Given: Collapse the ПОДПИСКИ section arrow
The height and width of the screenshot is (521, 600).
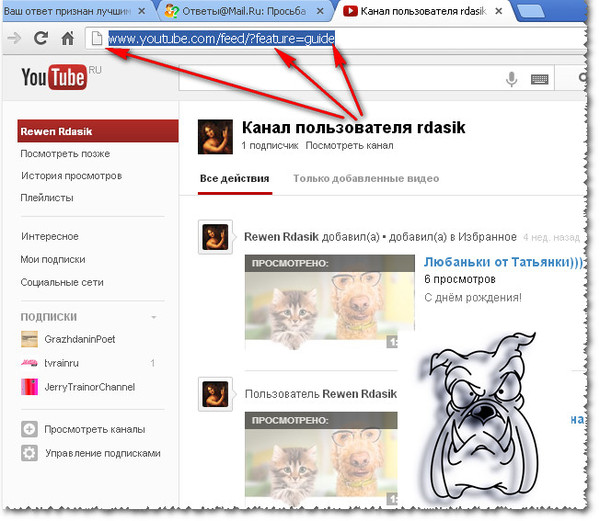Looking at the screenshot, I should pos(154,317).
